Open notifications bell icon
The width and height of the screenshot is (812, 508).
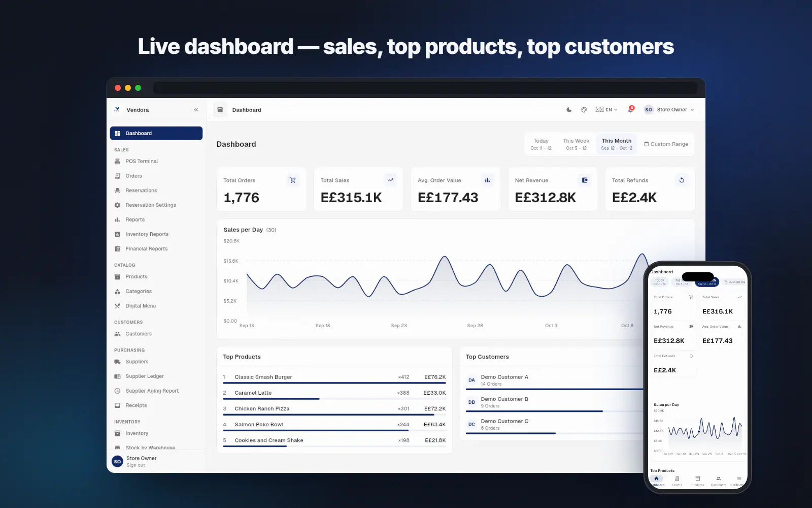(x=631, y=109)
